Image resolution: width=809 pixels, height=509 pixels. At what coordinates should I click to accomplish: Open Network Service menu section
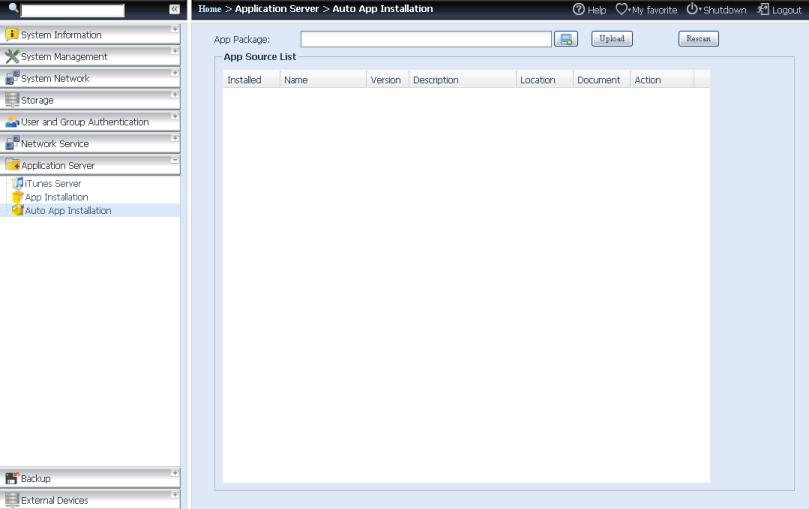click(90, 143)
